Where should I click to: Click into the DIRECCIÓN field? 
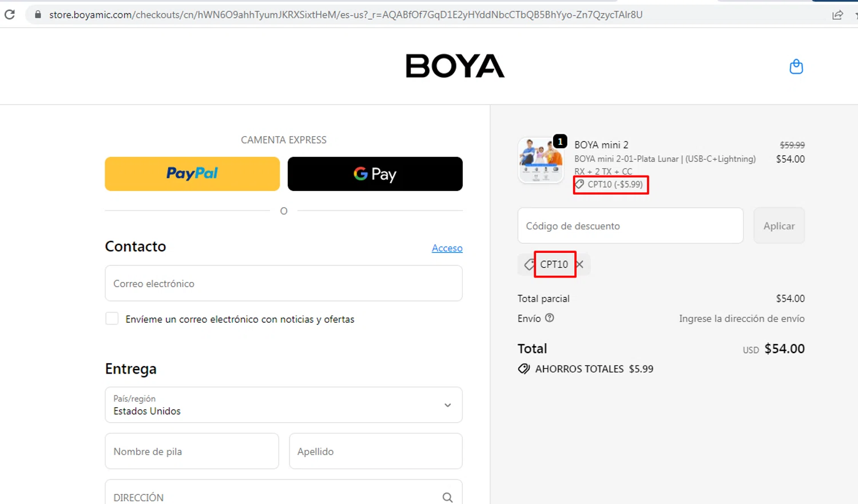tap(284, 493)
